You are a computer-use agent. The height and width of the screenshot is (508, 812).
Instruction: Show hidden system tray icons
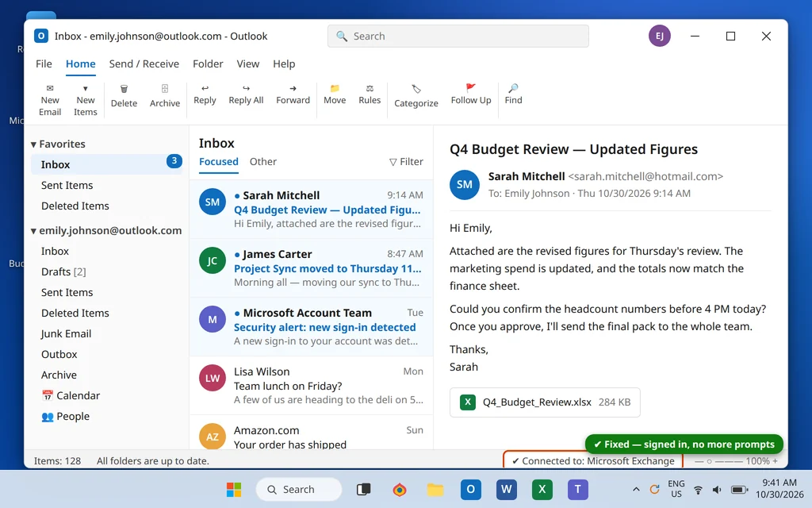(x=637, y=489)
